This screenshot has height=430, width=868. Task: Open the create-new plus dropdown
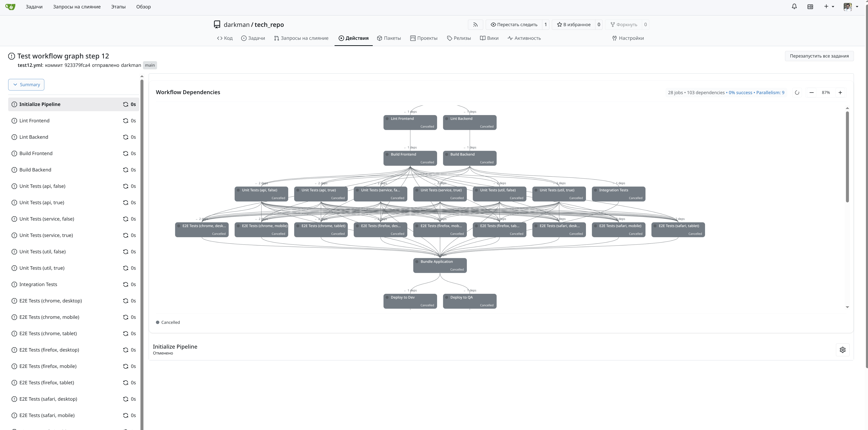point(829,7)
